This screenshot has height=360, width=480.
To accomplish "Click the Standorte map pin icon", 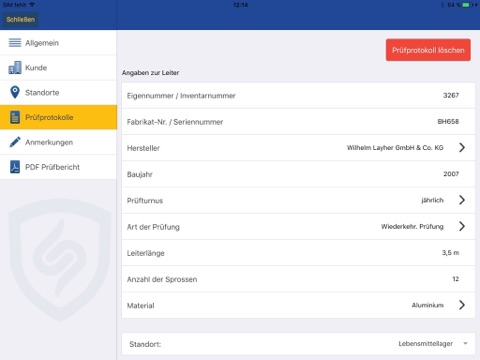I will point(15,92).
